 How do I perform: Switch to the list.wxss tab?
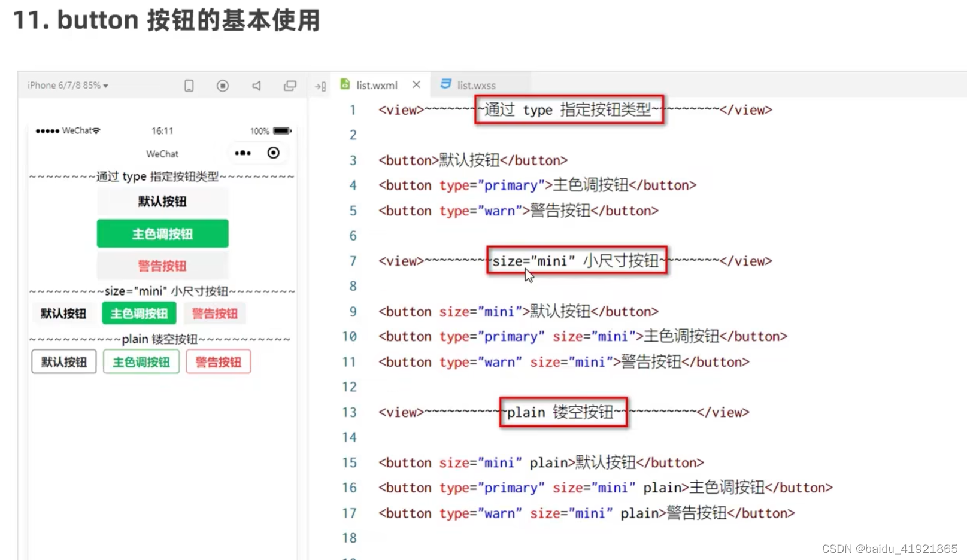476,85
